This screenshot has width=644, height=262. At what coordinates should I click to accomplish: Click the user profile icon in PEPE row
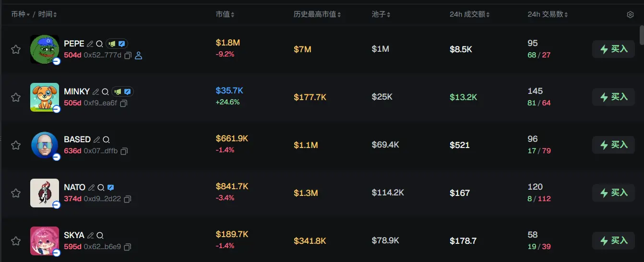click(139, 56)
